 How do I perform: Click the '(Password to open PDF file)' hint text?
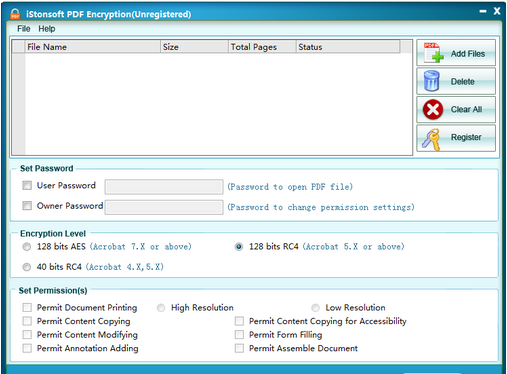tap(290, 187)
